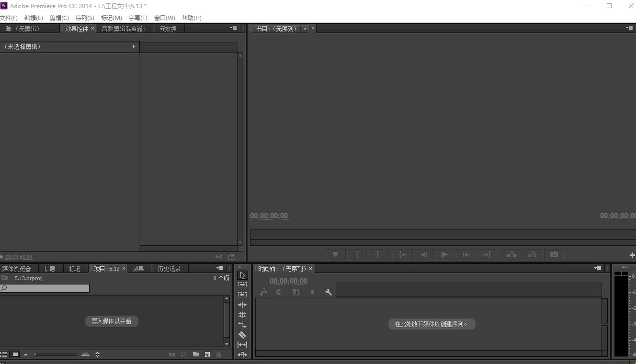
Task: Select the Selection arrow tool
Action: point(242,275)
